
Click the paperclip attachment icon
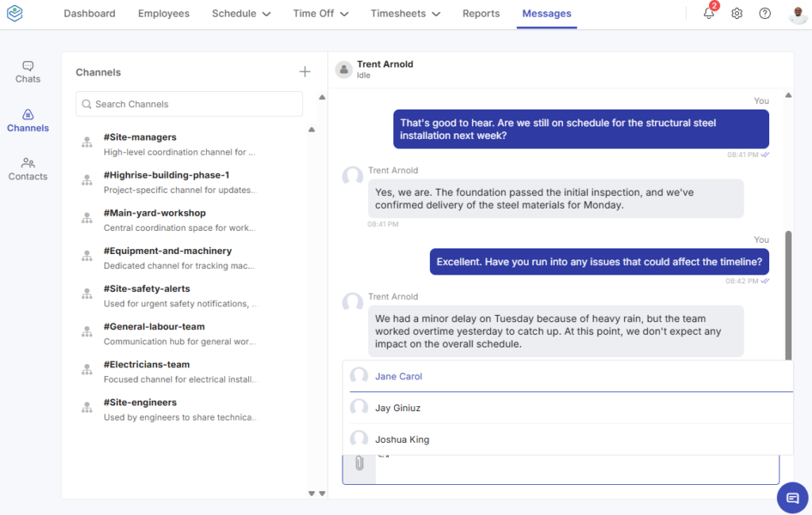click(x=359, y=463)
